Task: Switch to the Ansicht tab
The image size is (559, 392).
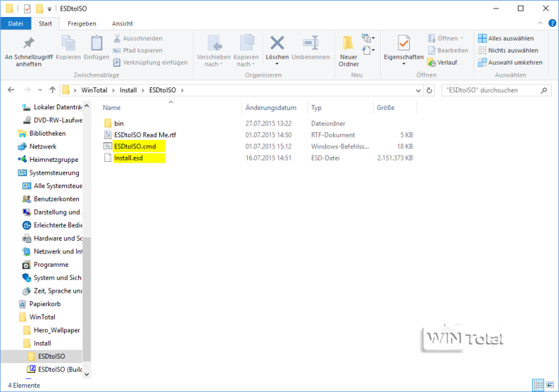Action: pyautogui.click(x=122, y=23)
